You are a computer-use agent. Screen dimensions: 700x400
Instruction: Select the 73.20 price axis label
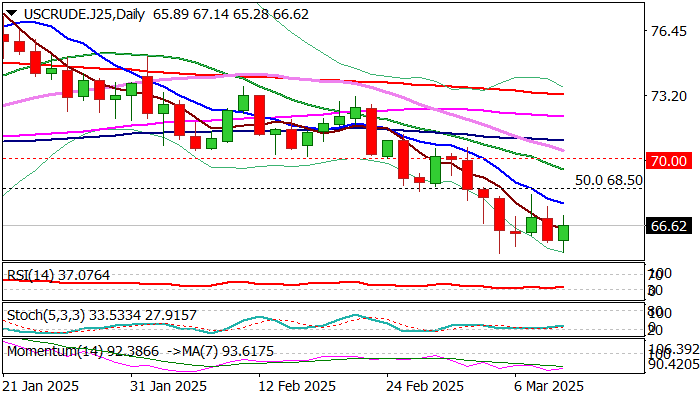pos(667,96)
